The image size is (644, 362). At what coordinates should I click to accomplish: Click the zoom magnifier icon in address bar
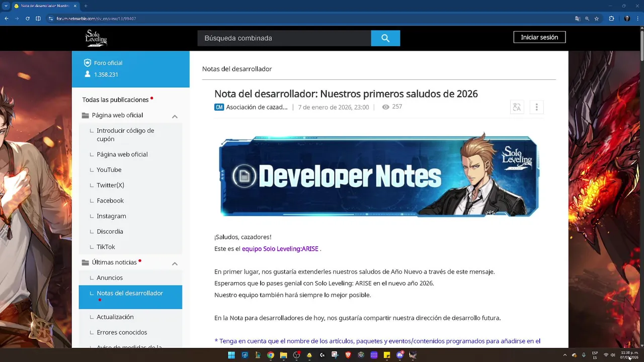pyautogui.click(x=587, y=19)
